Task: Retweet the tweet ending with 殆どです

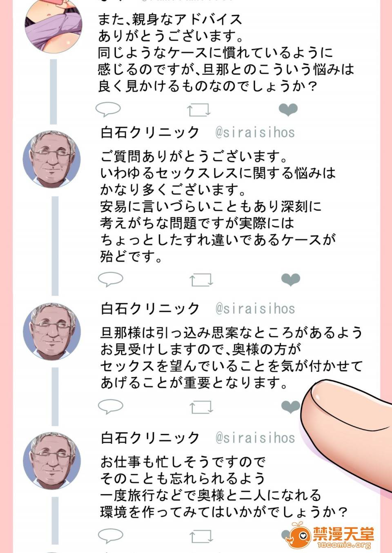Action: pyautogui.click(x=201, y=280)
